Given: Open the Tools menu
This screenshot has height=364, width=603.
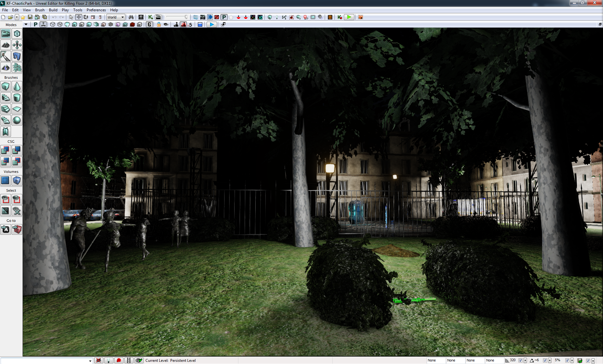Looking at the screenshot, I should click(78, 10).
